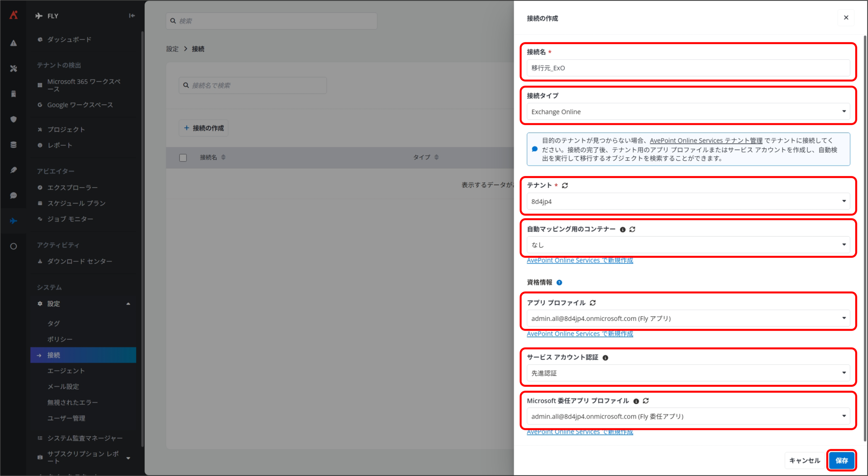Click info icon next to サービス アカウント認証
Screen dimensions: 868x476
tap(605, 358)
